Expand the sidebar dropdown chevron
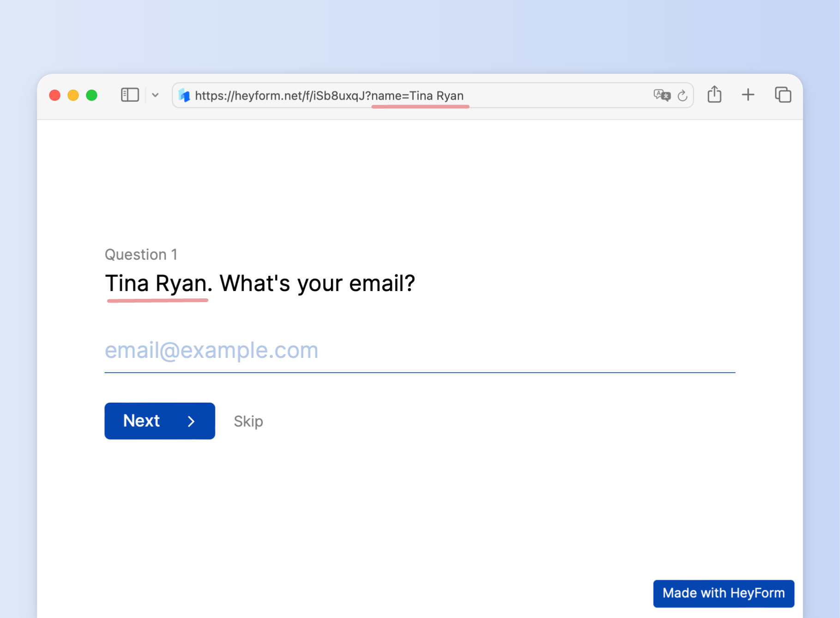 pos(155,95)
